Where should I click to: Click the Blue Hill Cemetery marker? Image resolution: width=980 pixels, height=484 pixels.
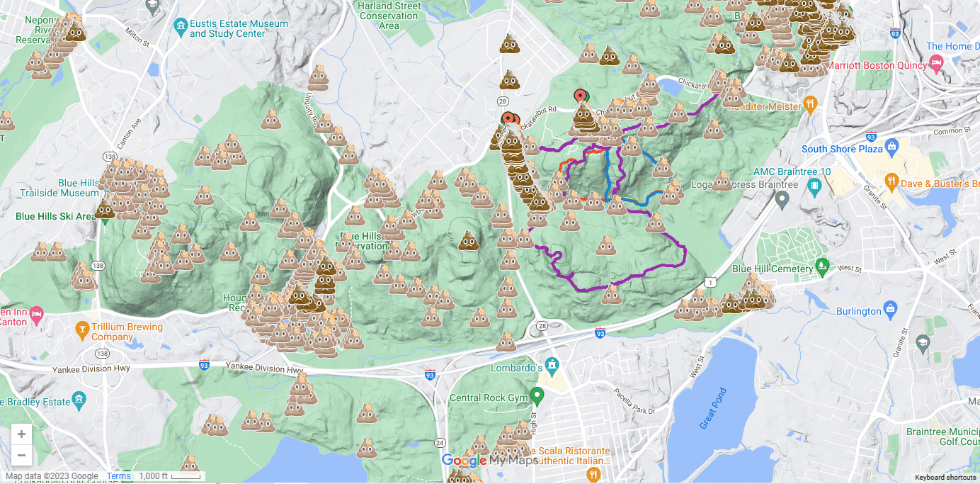point(822,266)
